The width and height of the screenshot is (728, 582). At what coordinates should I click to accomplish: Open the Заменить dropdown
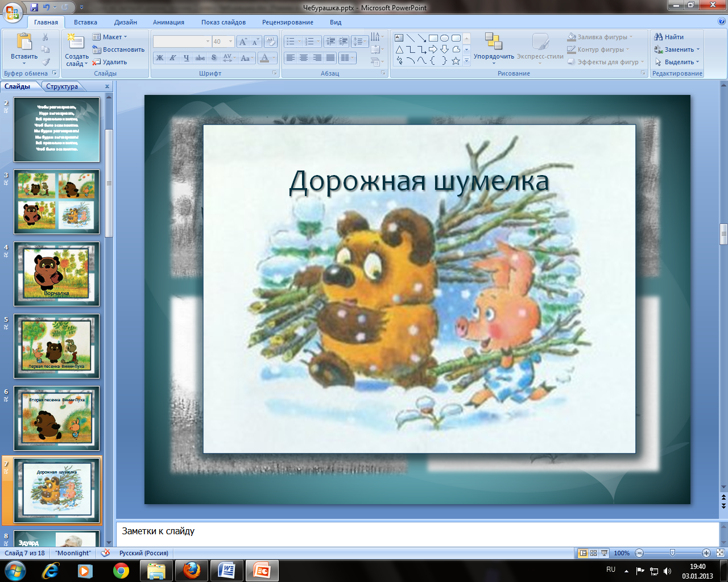(677, 49)
